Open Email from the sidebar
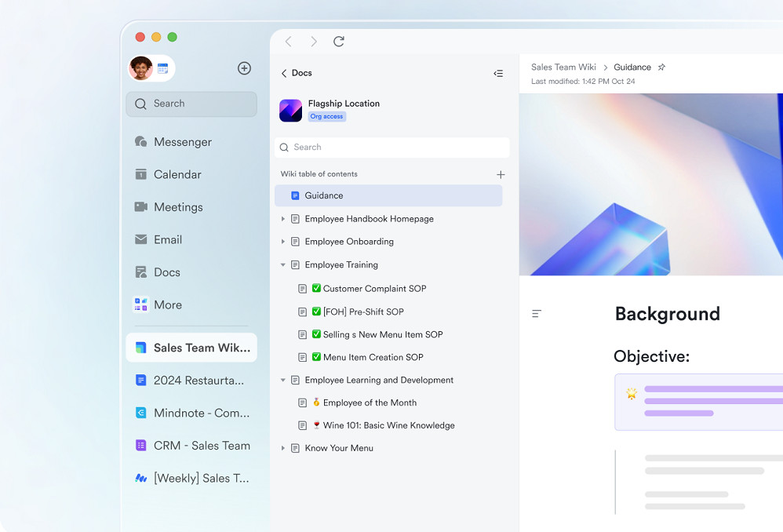 pyautogui.click(x=167, y=239)
